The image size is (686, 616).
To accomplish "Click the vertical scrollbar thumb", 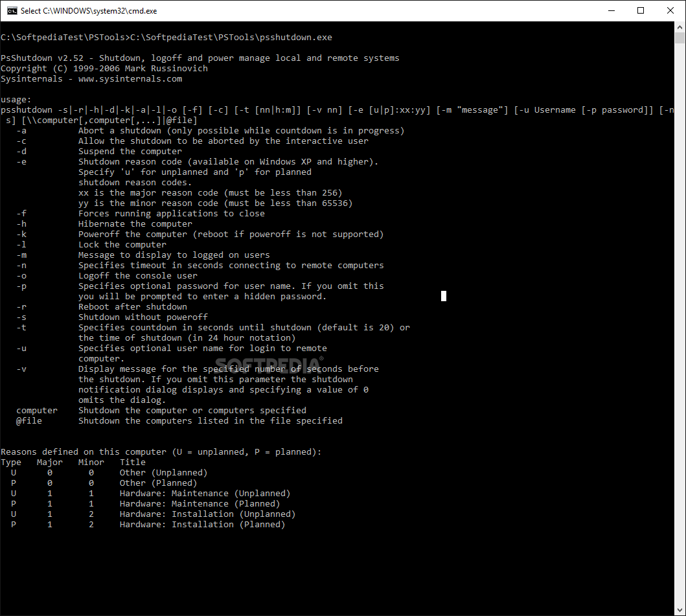I will click(680, 38).
